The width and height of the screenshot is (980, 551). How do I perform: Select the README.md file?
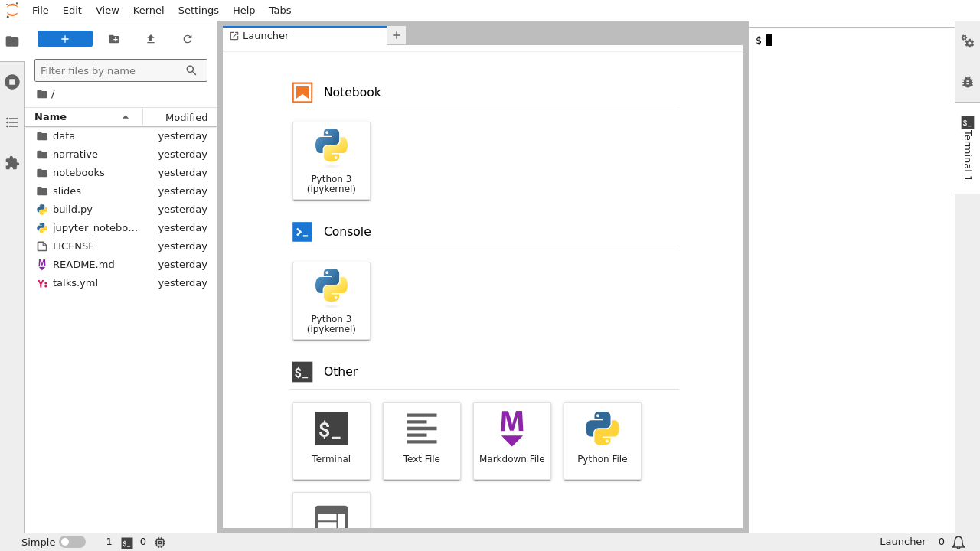[121, 265]
